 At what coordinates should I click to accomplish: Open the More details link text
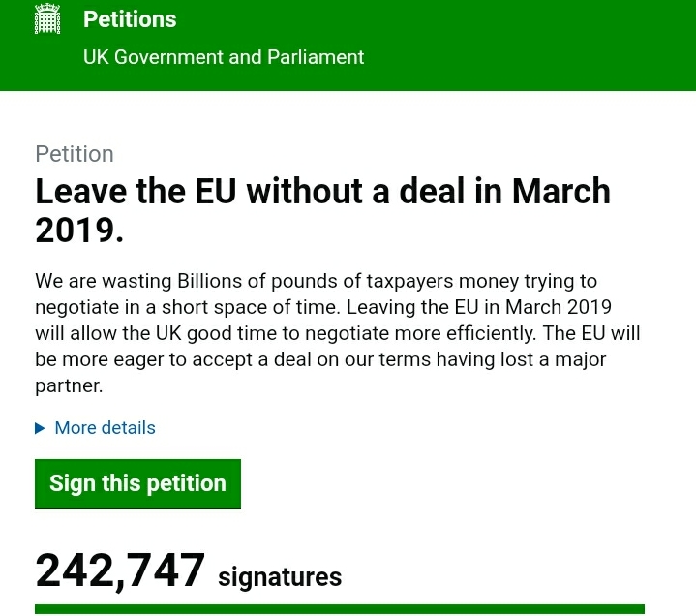(x=105, y=428)
